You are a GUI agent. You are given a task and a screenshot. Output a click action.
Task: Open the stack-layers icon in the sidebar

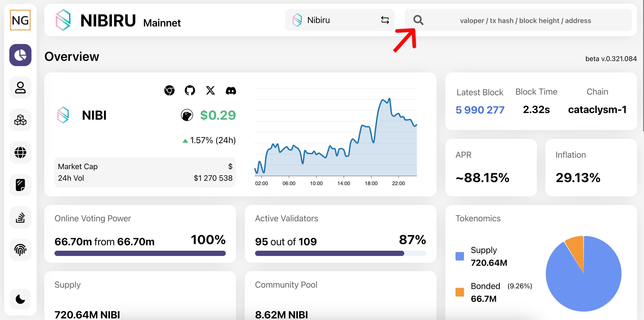(x=20, y=217)
